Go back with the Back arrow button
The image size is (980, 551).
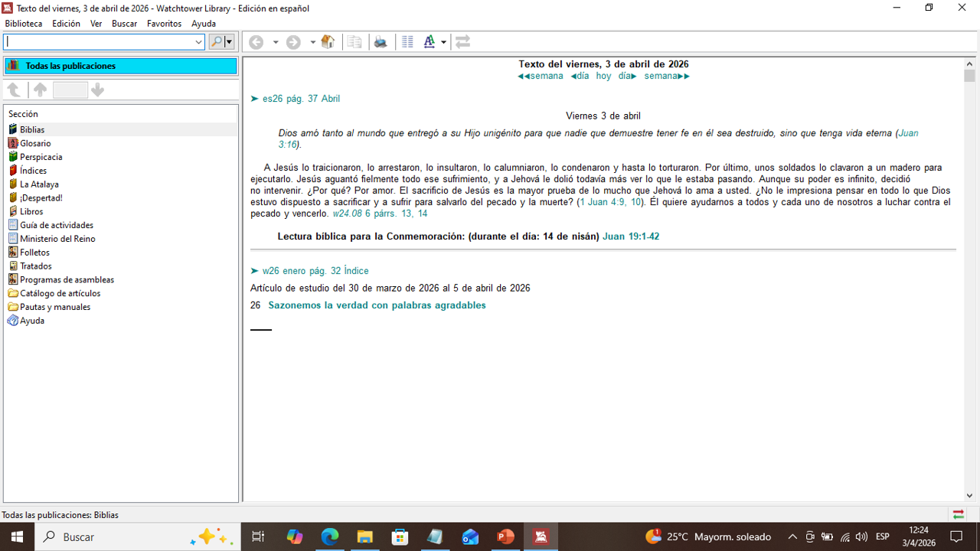(256, 42)
